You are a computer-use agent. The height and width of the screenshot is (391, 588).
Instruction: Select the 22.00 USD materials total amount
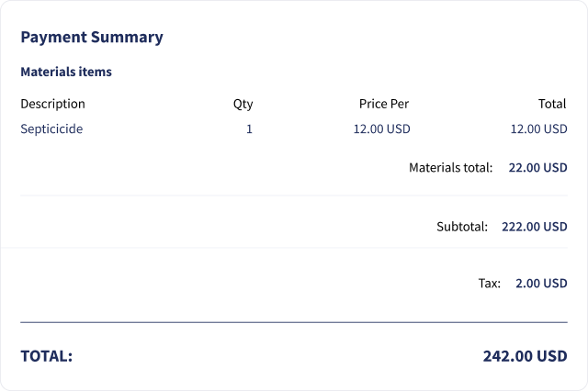537,167
